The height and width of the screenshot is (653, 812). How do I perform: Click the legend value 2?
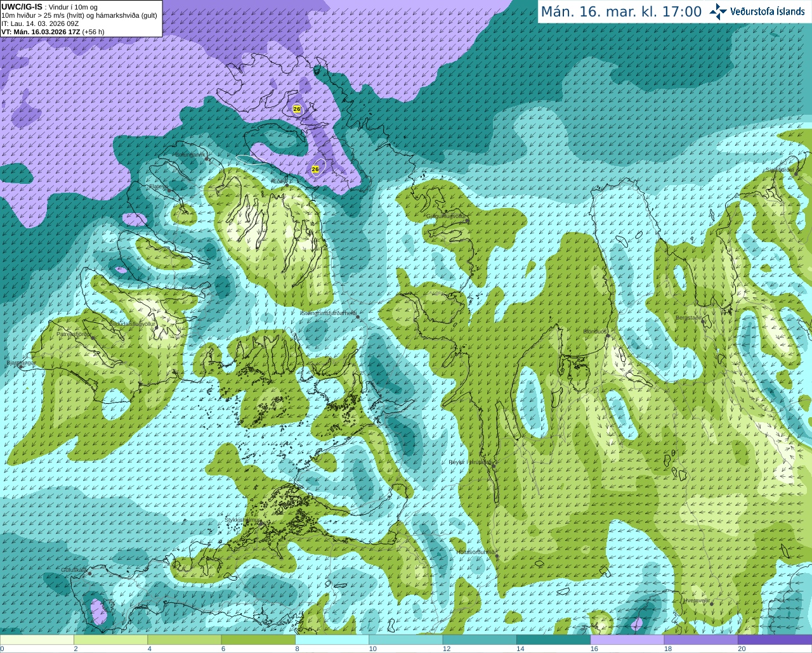pos(75,649)
